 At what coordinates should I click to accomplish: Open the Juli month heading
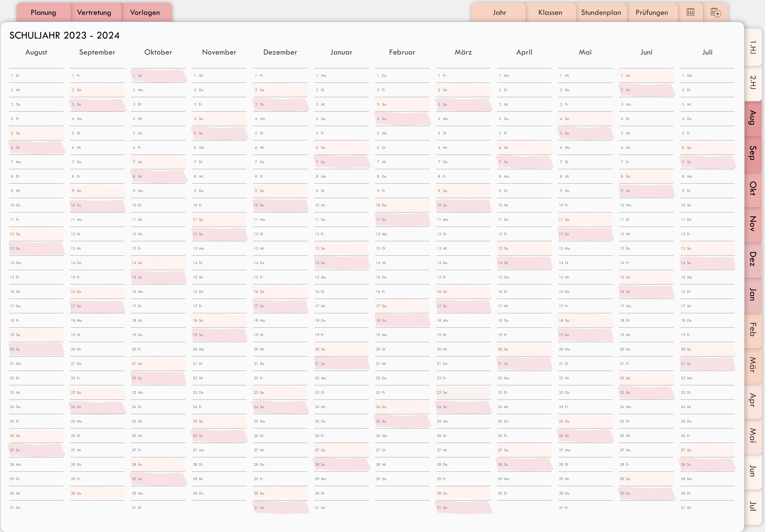[707, 52]
